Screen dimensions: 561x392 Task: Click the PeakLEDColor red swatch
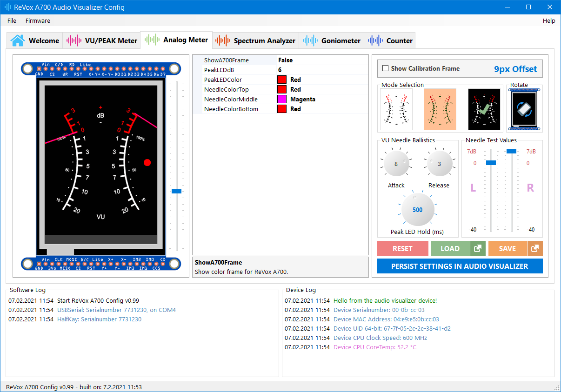coord(281,80)
